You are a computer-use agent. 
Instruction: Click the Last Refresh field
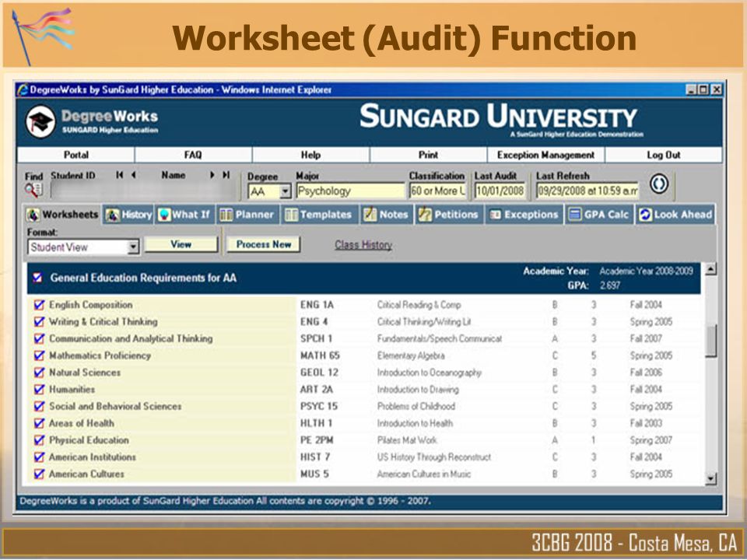[587, 191]
